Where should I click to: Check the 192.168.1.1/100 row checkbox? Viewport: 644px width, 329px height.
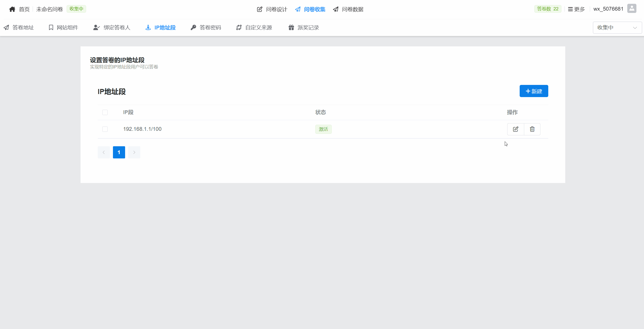click(105, 129)
